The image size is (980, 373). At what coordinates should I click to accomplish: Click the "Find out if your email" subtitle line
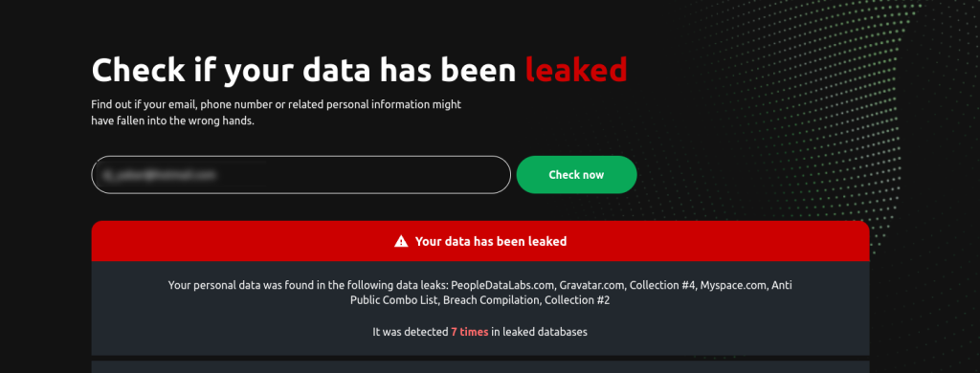pos(276,105)
